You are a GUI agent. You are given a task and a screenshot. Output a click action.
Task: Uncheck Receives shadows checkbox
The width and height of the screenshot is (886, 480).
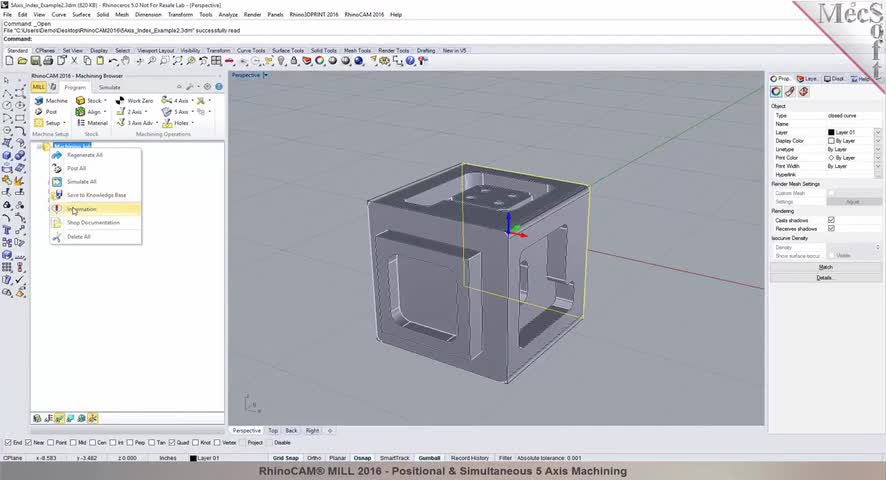pyautogui.click(x=831, y=228)
